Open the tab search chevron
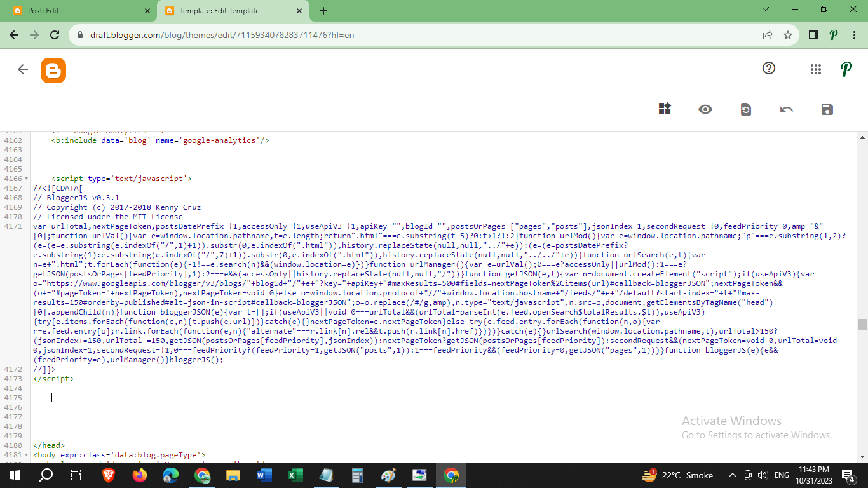This screenshot has height=488, width=868. (x=765, y=10)
